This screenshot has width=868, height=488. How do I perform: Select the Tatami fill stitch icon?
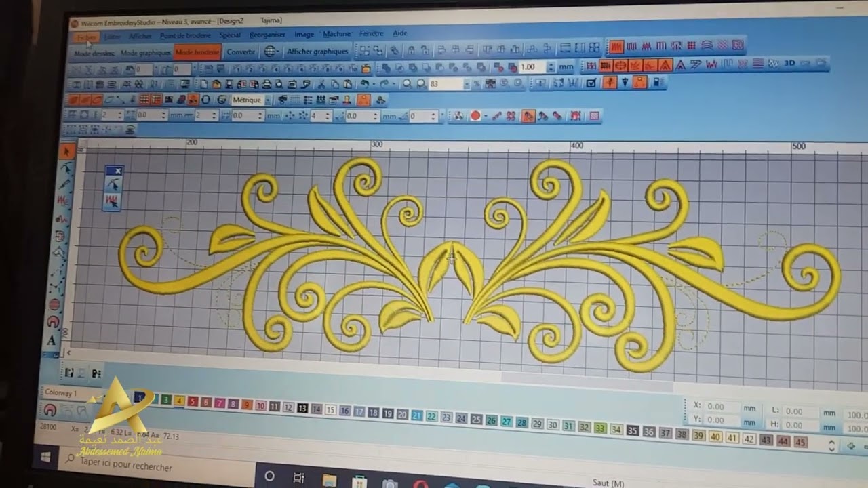(631, 46)
